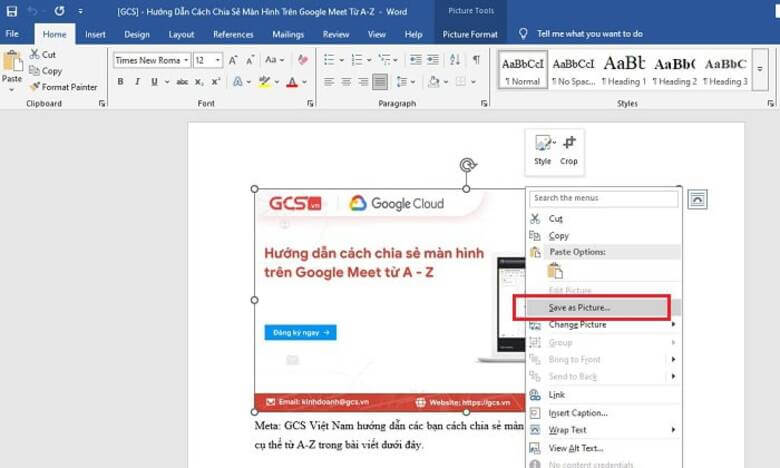Click the rotate handle above the image
The width and height of the screenshot is (780, 468).
coord(466,165)
